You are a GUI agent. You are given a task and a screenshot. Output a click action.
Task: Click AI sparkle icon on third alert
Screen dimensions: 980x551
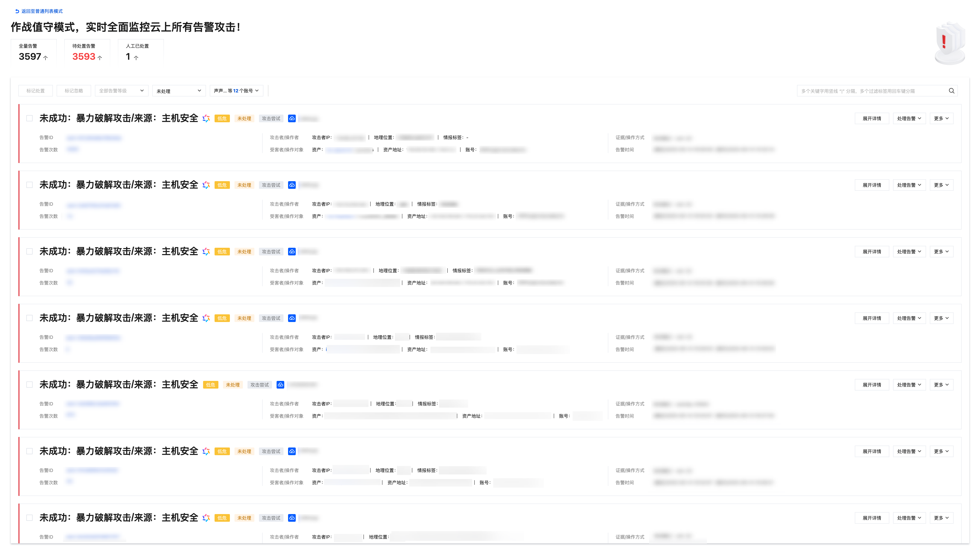[206, 252]
